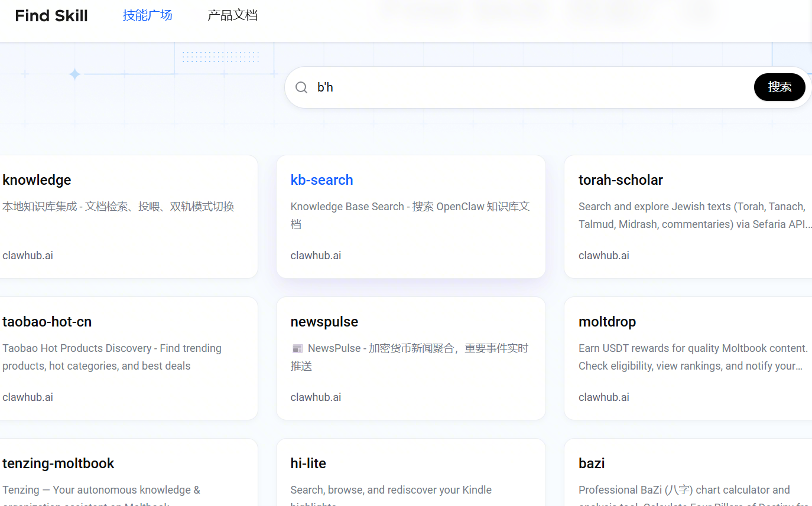The width and height of the screenshot is (812, 506).
Task: Click the newspaper emoji in newspulse card
Action: coord(297,349)
